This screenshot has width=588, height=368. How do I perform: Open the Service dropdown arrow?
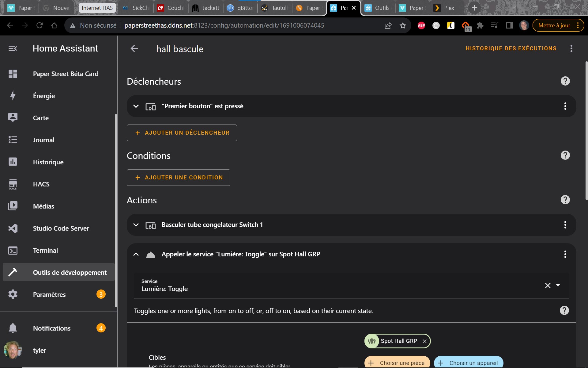pyautogui.click(x=558, y=285)
